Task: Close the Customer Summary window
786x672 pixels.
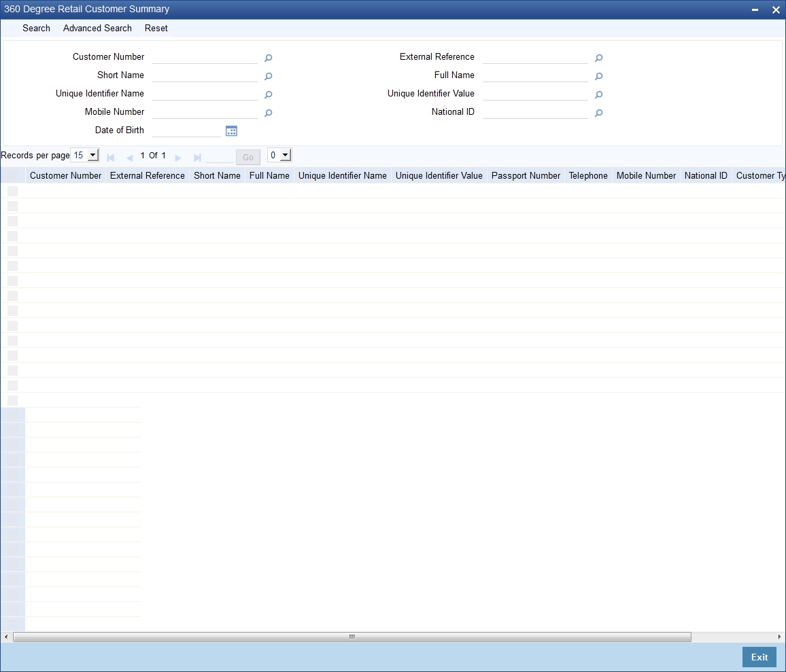Action: coord(776,10)
